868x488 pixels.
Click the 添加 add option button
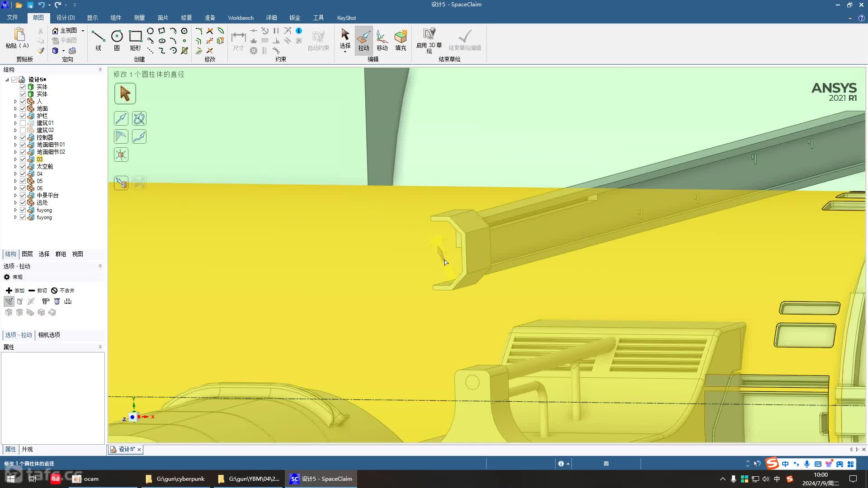[15, 291]
